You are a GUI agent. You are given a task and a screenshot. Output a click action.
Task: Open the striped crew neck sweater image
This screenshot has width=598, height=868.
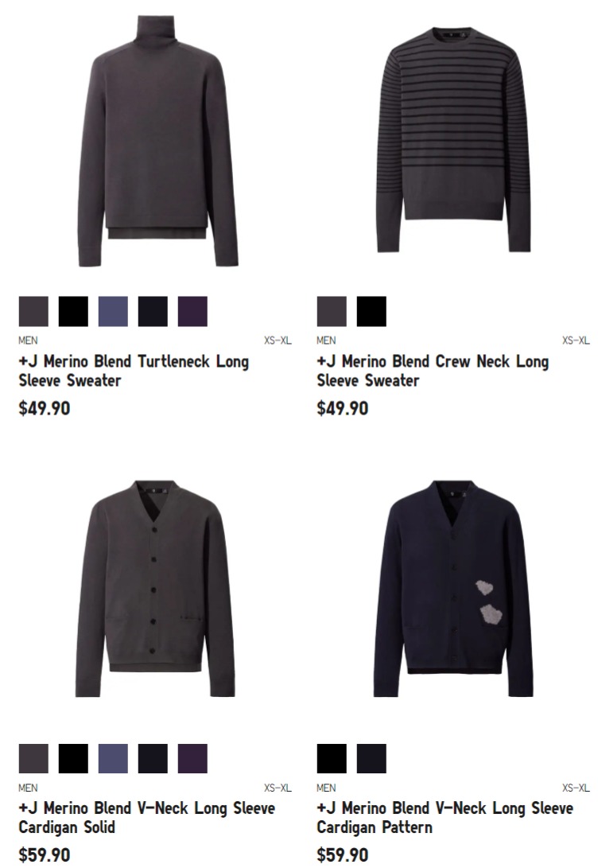point(453,140)
